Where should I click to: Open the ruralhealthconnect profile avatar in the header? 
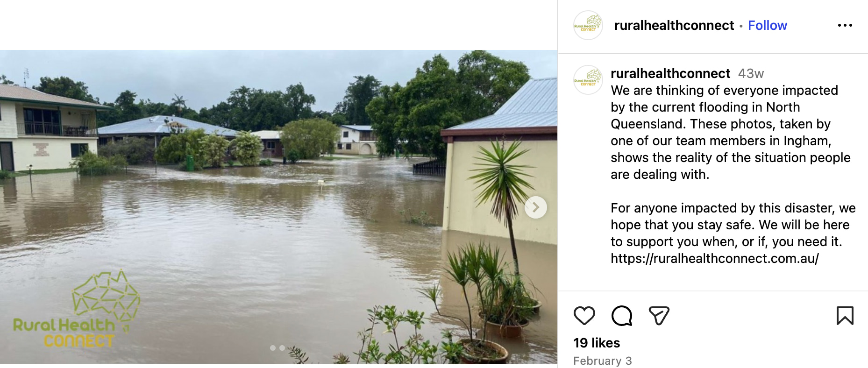(x=588, y=25)
